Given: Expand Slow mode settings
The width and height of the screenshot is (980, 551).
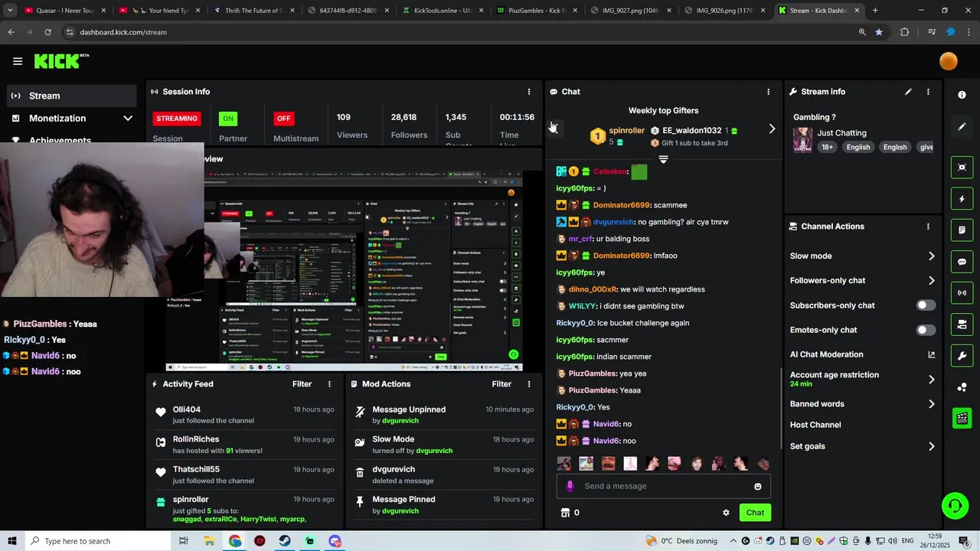Looking at the screenshot, I should click(x=931, y=256).
